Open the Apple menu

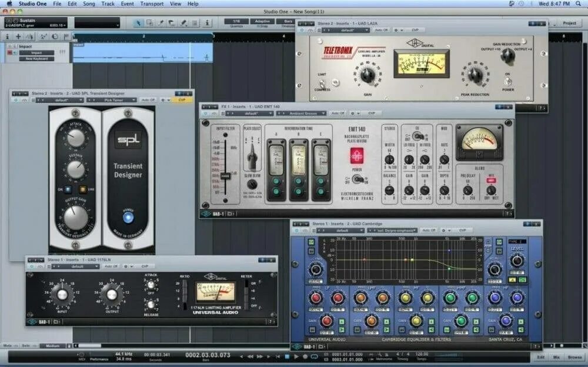(9, 4)
